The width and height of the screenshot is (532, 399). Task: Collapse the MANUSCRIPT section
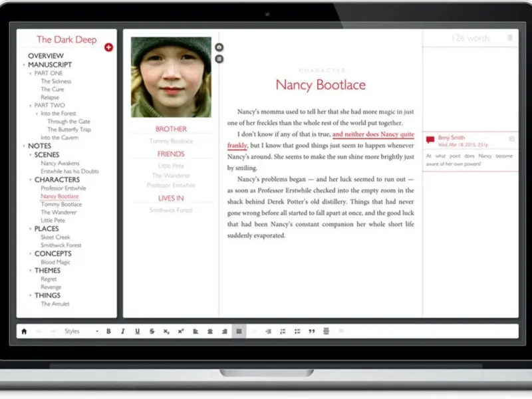tap(24, 65)
